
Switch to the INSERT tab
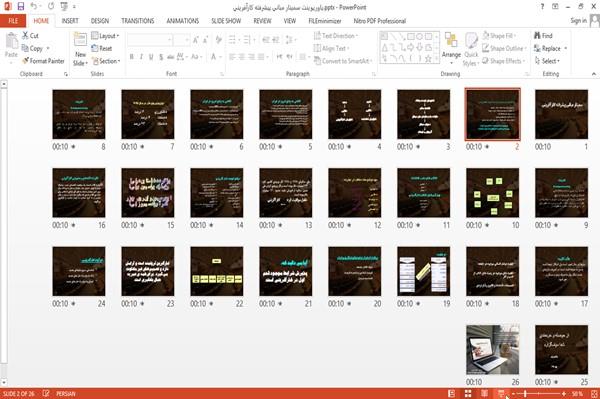70,21
